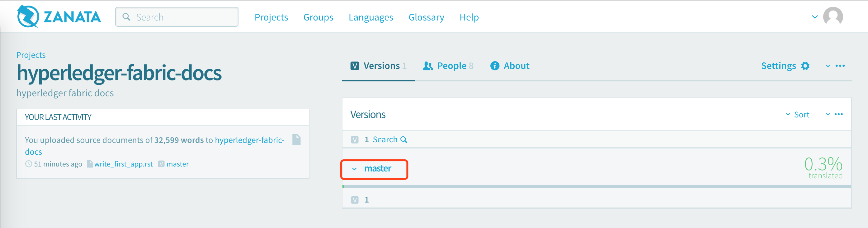Viewport: 868px width, 228px height.
Task: Click the Settings gear icon
Action: click(805, 66)
